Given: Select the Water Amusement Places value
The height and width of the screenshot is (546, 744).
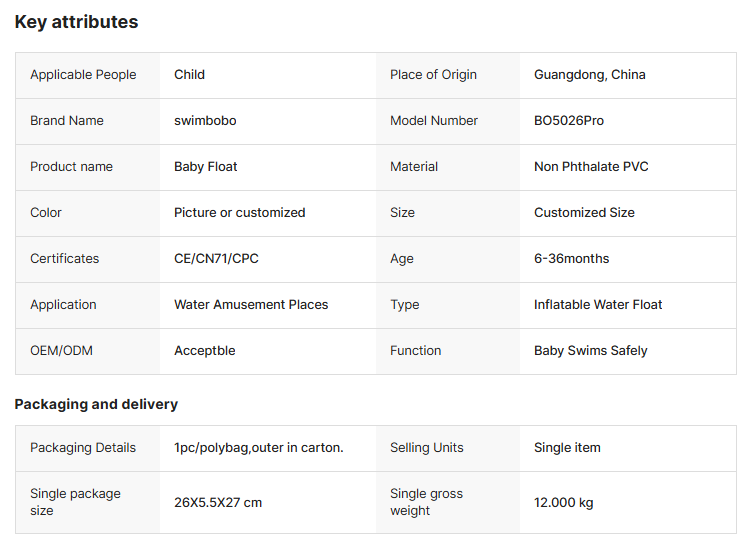Looking at the screenshot, I should point(251,305).
